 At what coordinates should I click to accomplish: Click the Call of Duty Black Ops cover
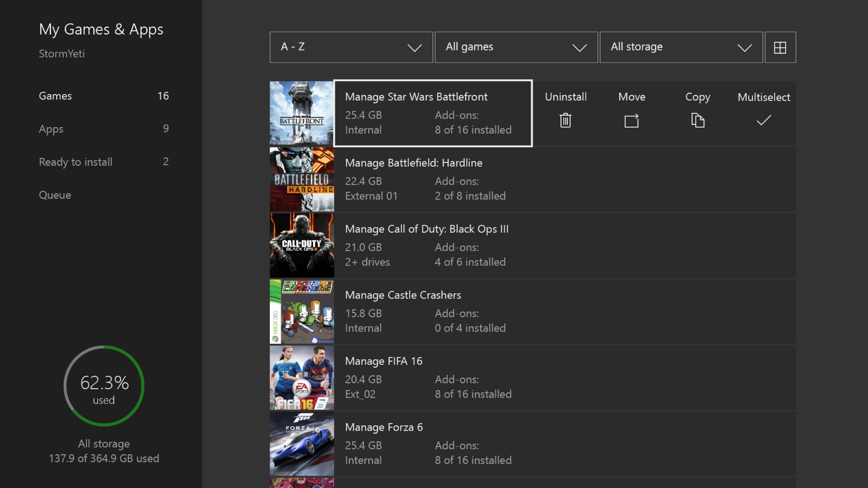click(302, 245)
